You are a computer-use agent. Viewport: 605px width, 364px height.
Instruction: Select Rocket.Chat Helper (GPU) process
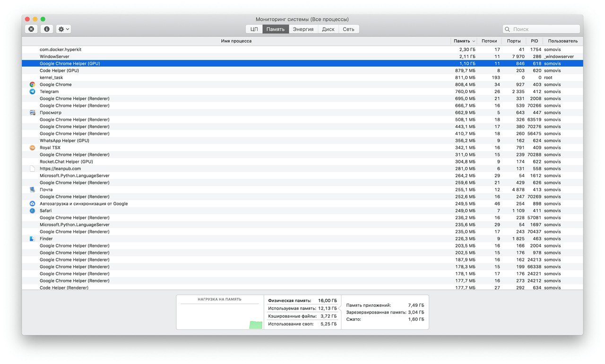(x=302, y=161)
